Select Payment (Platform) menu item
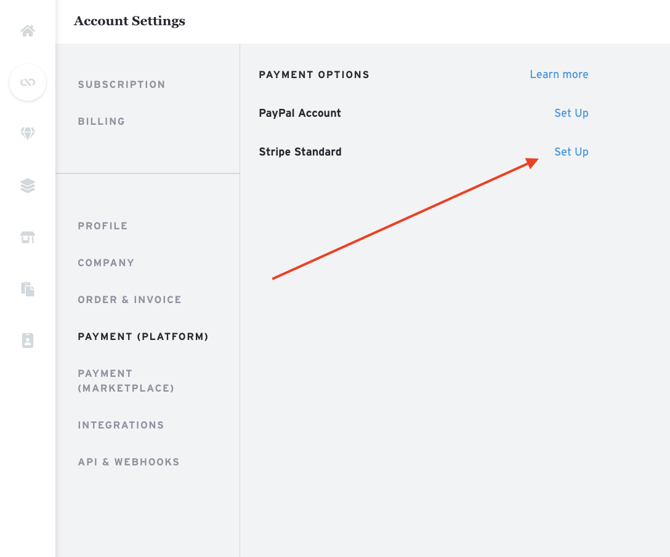This screenshot has height=557, width=670. click(143, 337)
